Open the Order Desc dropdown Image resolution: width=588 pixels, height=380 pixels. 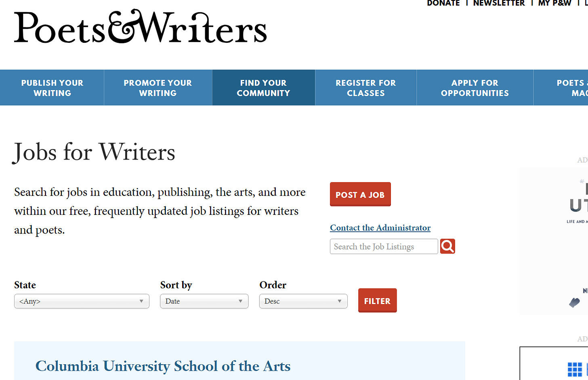click(x=303, y=301)
